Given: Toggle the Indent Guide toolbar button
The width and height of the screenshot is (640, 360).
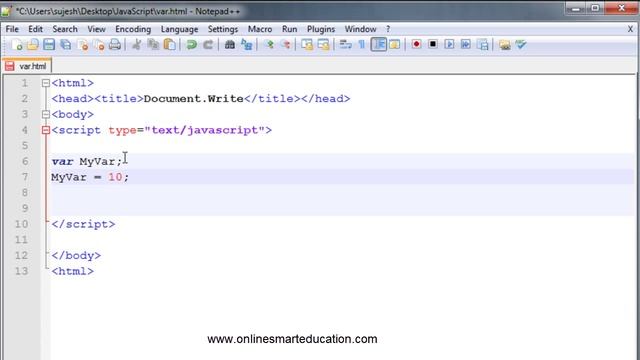Looking at the screenshot, I should (378, 44).
